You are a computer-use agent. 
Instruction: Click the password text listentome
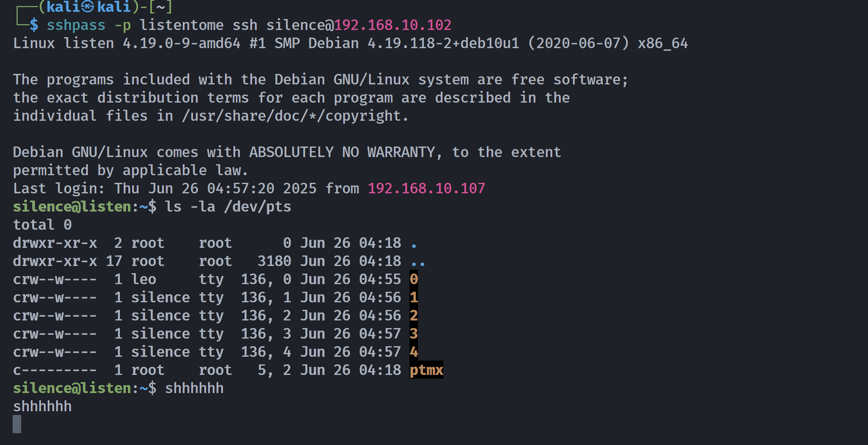182,25
